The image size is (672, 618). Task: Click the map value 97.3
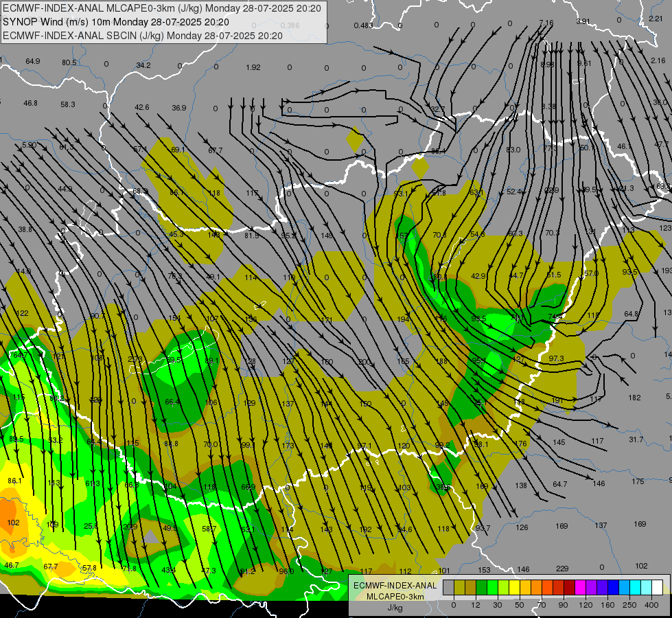[556, 358]
